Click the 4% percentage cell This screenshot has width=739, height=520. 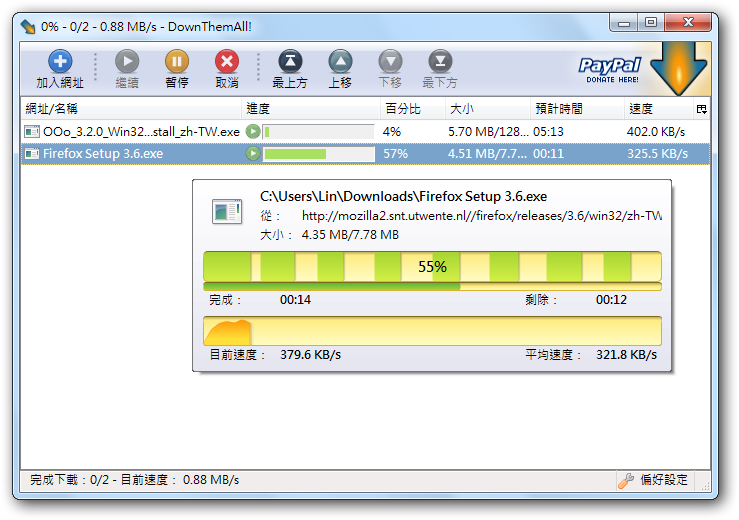point(392,132)
